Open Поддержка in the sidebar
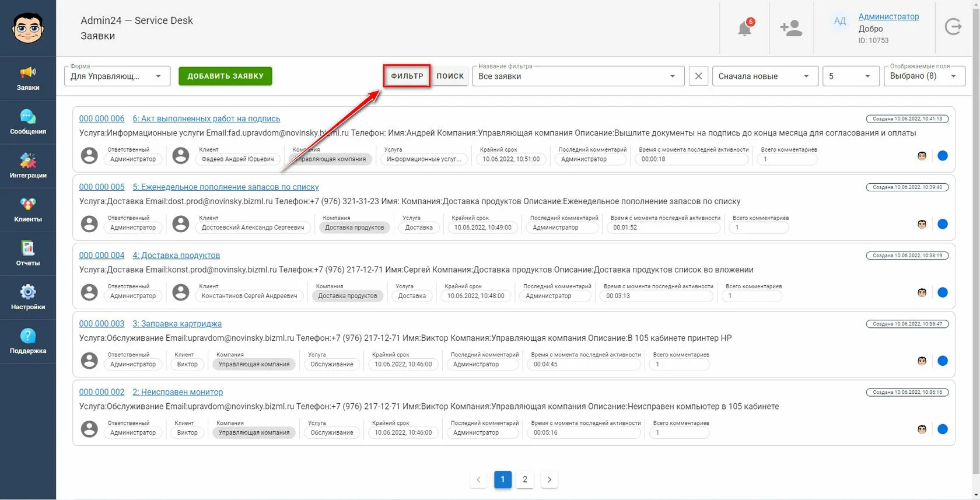The image size is (980, 500). (28, 341)
